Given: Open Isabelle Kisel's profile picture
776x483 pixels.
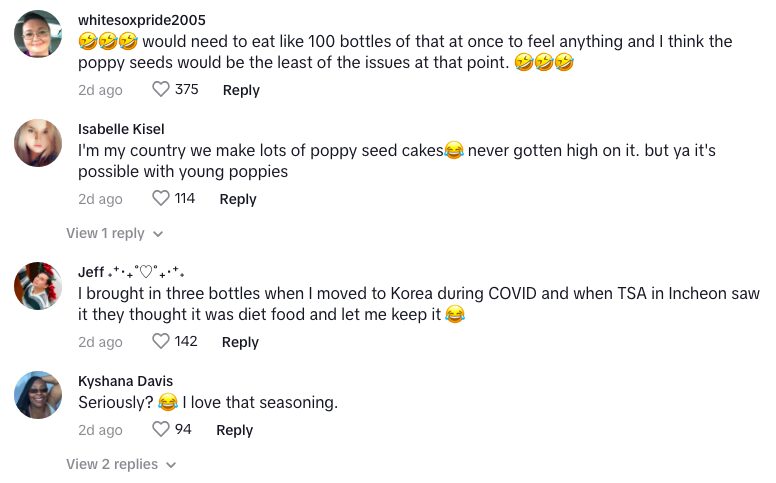Looking at the screenshot, I should tap(38, 143).
